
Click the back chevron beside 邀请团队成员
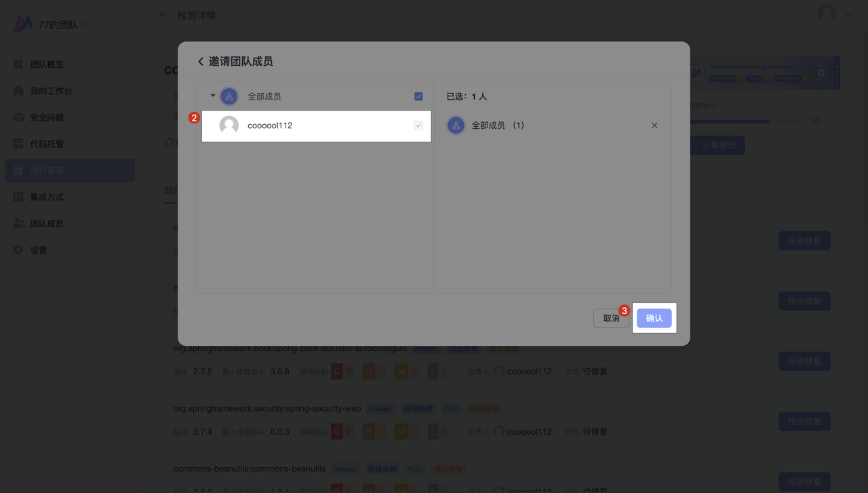tap(201, 62)
